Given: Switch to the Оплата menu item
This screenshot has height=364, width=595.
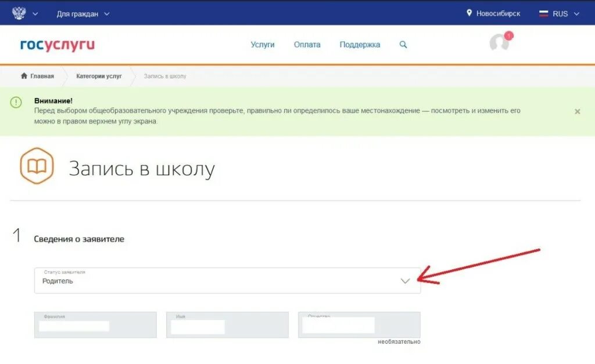Looking at the screenshot, I should click(307, 44).
